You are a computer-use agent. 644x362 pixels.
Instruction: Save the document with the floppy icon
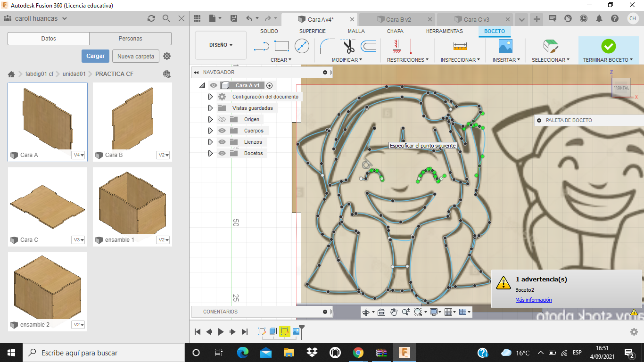pyautogui.click(x=233, y=18)
